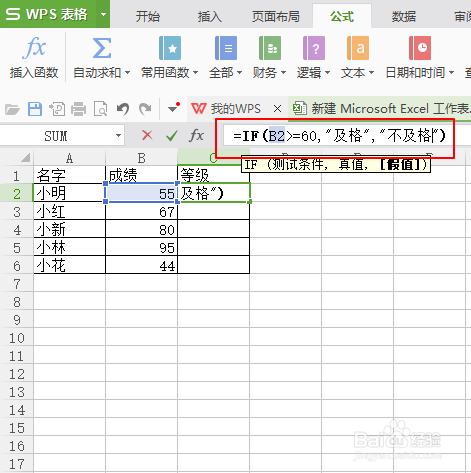Save the workbook with floppy disk icon
This screenshot has height=473, width=471.
point(35,109)
